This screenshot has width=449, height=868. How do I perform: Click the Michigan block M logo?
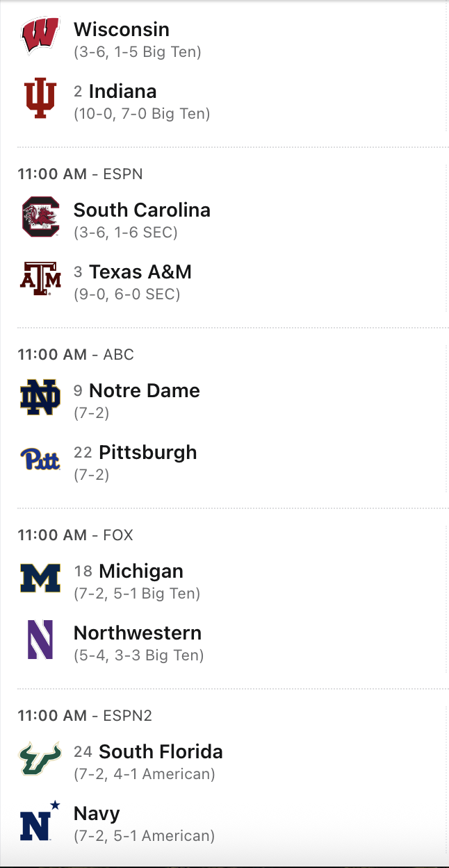(40, 578)
